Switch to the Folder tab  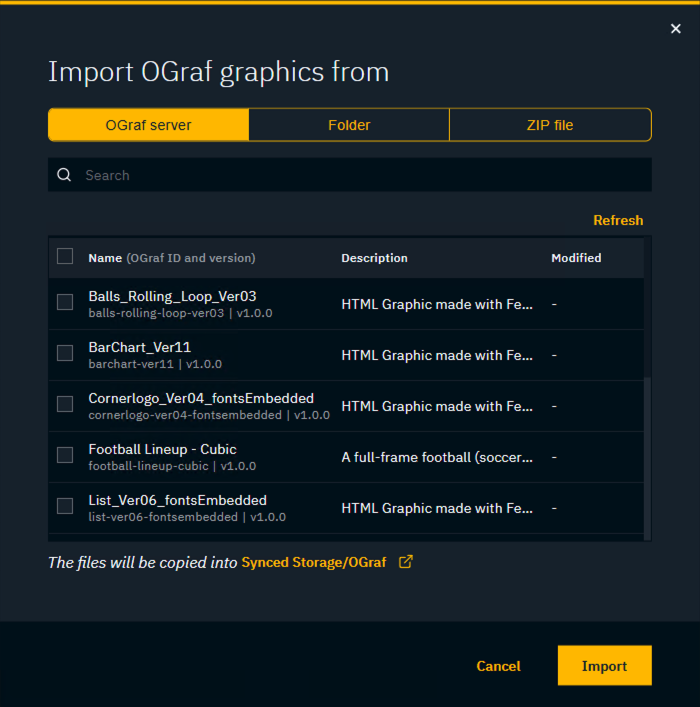pyautogui.click(x=349, y=125)
